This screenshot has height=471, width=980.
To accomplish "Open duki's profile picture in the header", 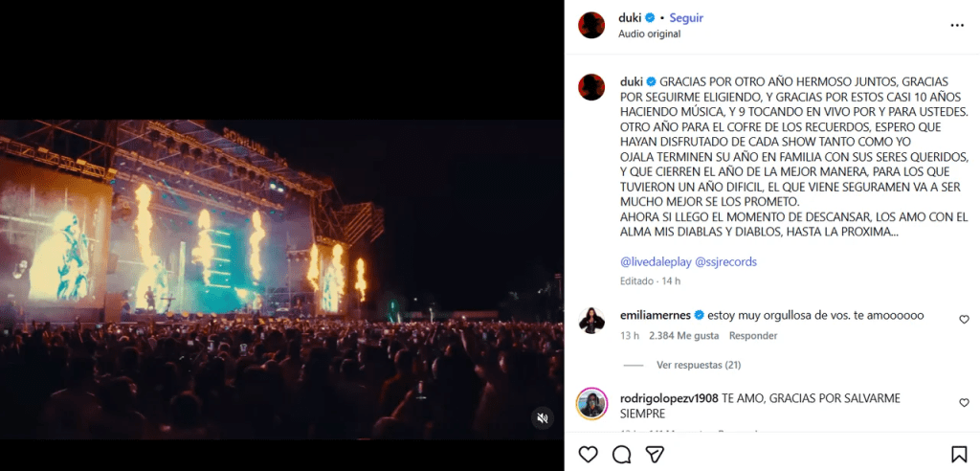I will coord(591,25).
